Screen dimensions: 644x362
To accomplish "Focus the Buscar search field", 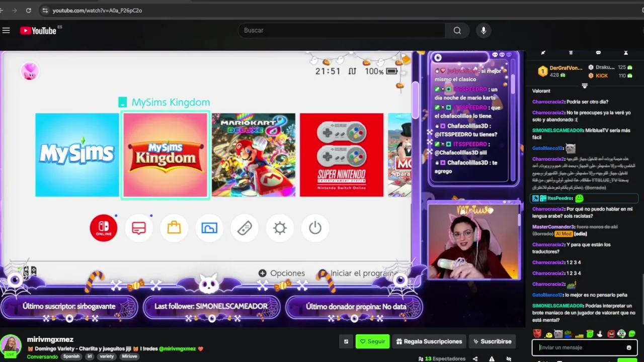I will tap(342, 31).
